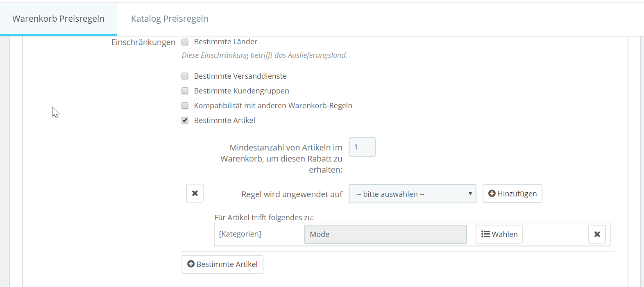Focus the Mindestanzahl quantity input field
Screen dimensions: 644x287
click(x=362, y=147)
